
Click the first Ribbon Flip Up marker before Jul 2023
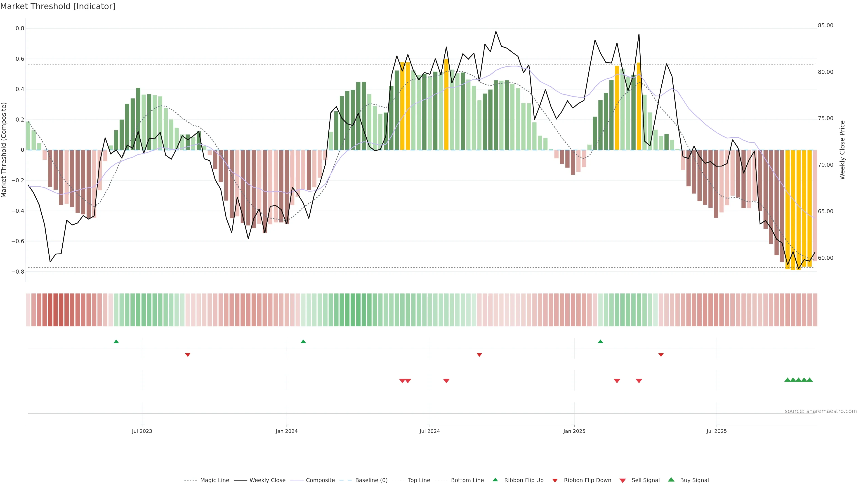(x=116, y=342)
